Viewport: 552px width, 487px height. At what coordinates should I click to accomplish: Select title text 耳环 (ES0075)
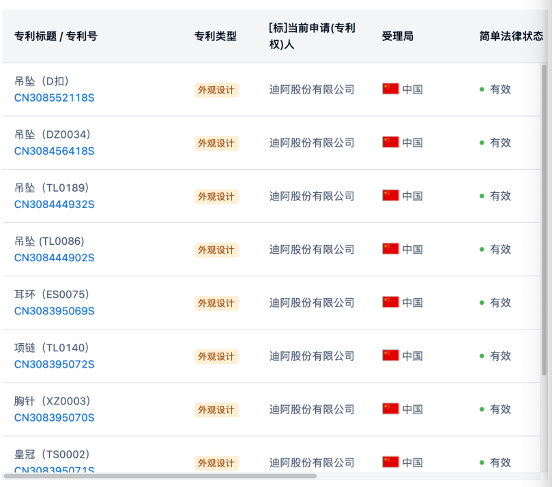click(x=52, y=294)
